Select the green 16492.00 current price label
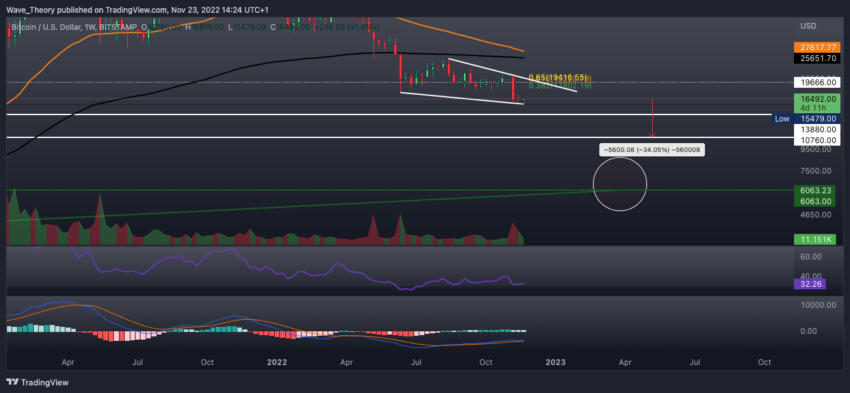Screen dimensions: 850x393 pyautogui.click(x=814, y=99)
